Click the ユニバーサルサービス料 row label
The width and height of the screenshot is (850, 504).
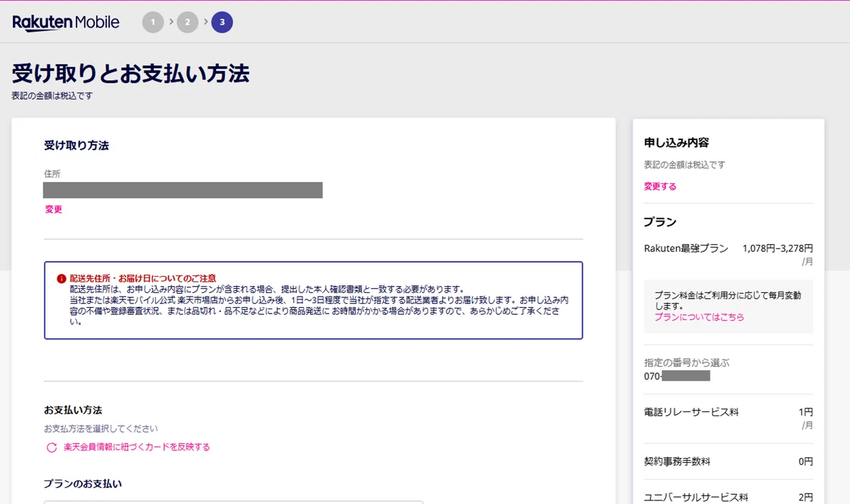pos(696,498)
